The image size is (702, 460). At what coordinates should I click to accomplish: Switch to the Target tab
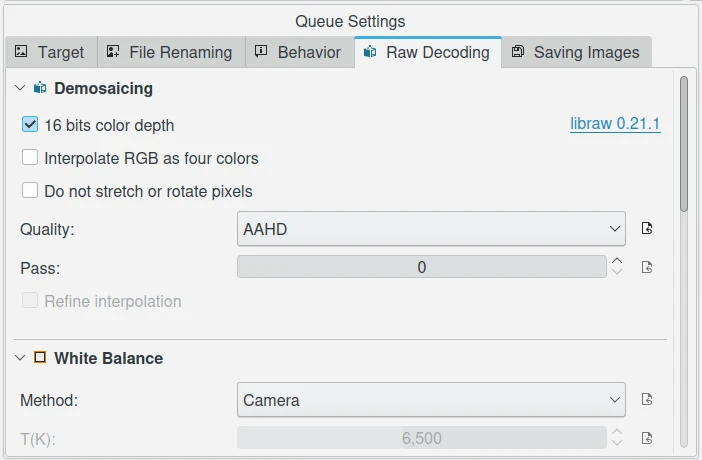51,52
